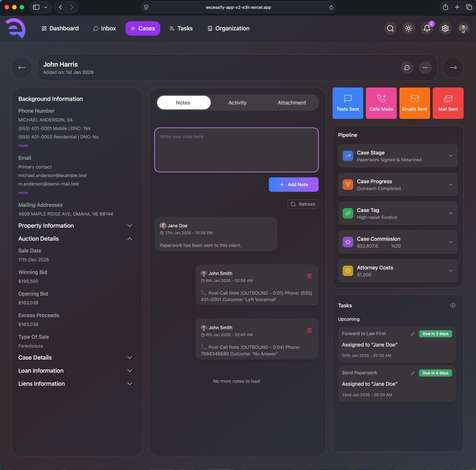This screenshot has width=476, height=470.
Task: Switch to the Activity tab
Action: [x=237, y=102]
